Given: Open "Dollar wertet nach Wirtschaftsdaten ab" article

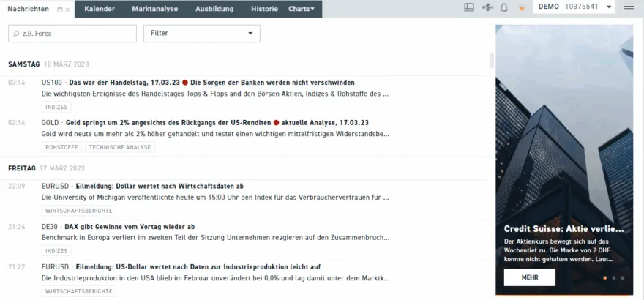Looking at the screenshot, I should click(x=160, y=186).
